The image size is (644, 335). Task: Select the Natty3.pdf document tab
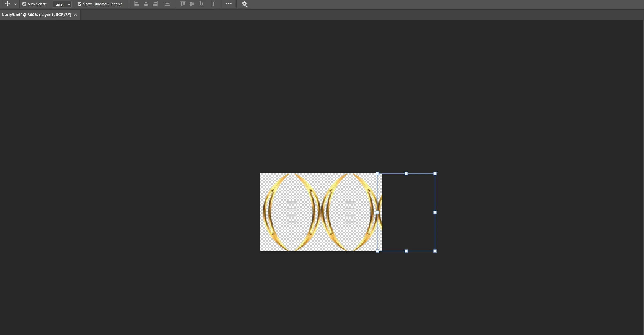(x=37, y=15)
